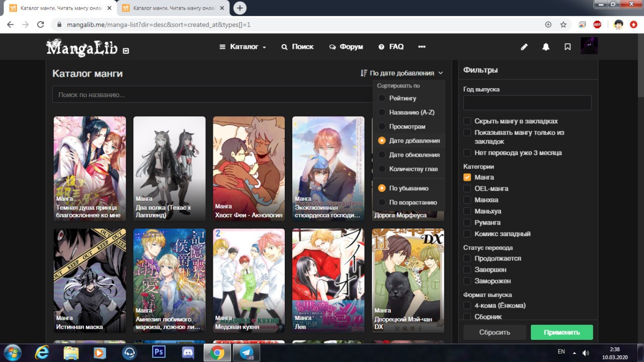This screenshot has height=362, width=644.
Task: Reload the page with refresh icon
Action: click(41, 24)
